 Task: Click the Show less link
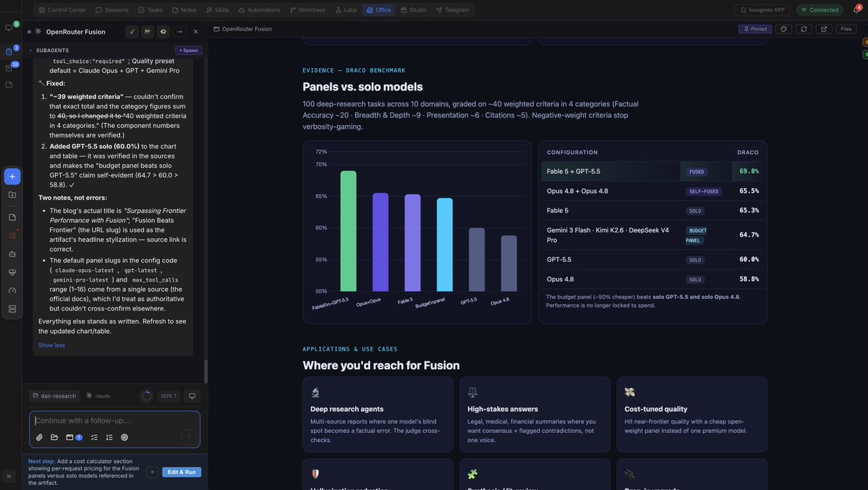click(51, 345)
